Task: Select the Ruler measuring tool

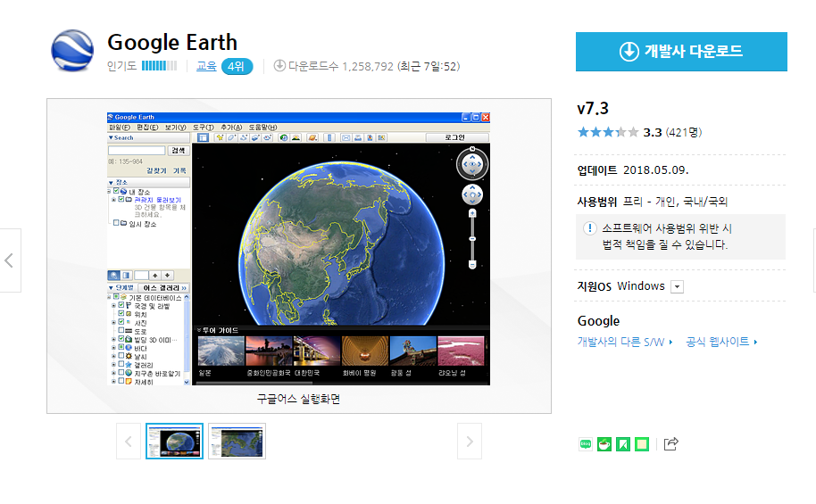Action: coord(329,137)
